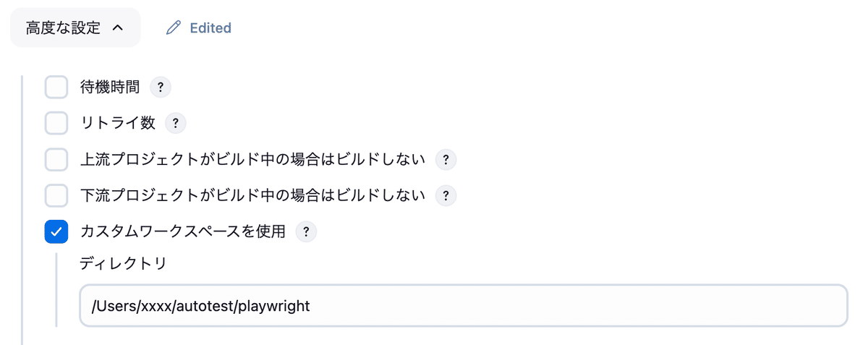This screenshot has width=868, height=345.
Task: Click the pencil icon beside Edited
Action: 173,28
